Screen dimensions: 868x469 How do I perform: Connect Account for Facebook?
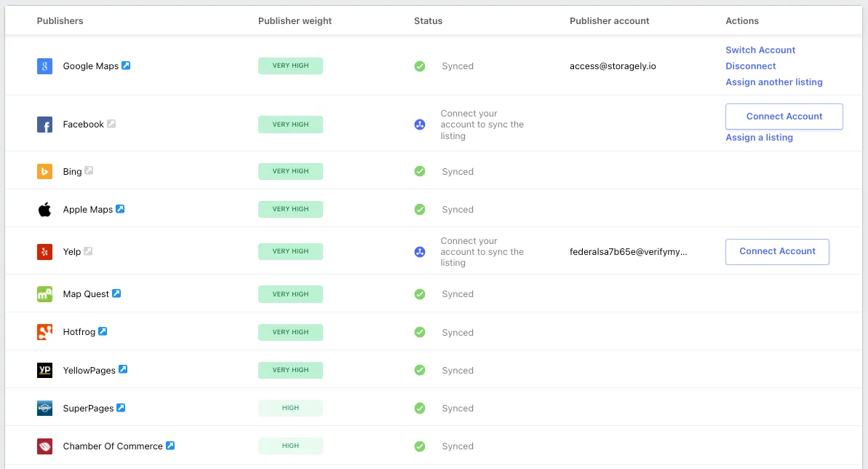coord(784,117)
